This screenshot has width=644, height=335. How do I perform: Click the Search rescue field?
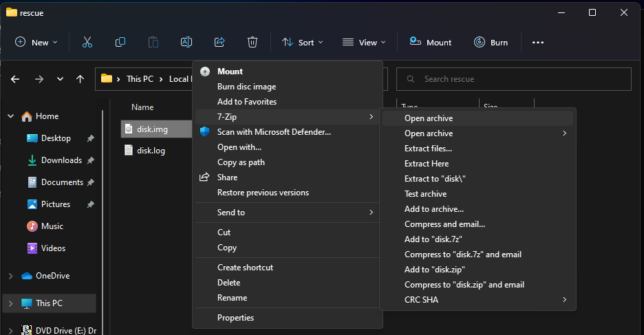click(513, 79)
